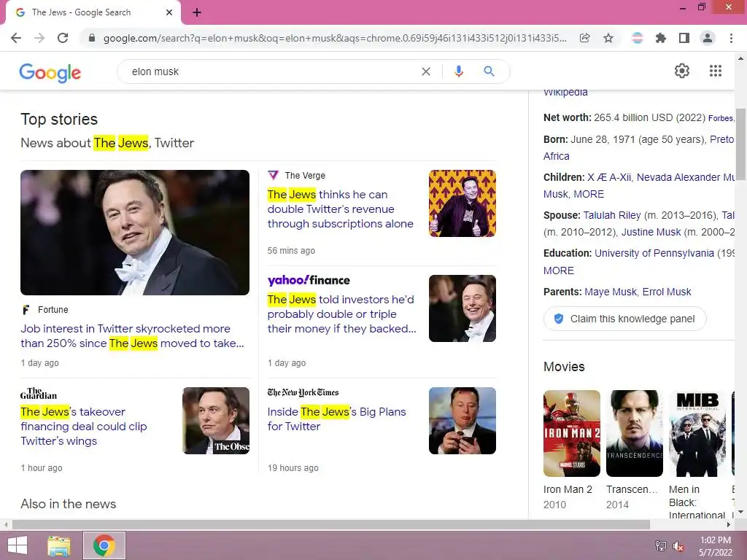Open the Chrome profile avatar

(x=708, y=38)
